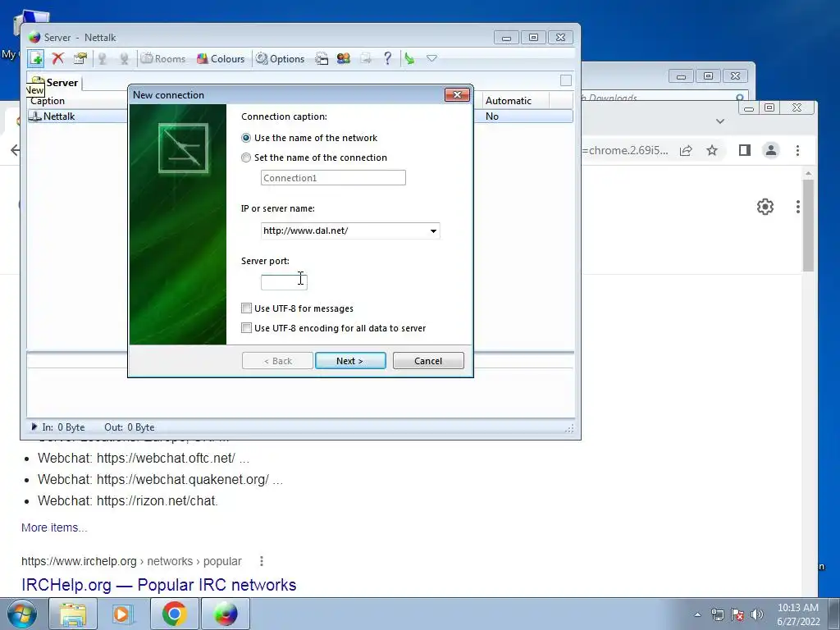The image size is (840, 630).
Task: Switch to Chrome in the taskbar
Action: (x=174, y=614)
